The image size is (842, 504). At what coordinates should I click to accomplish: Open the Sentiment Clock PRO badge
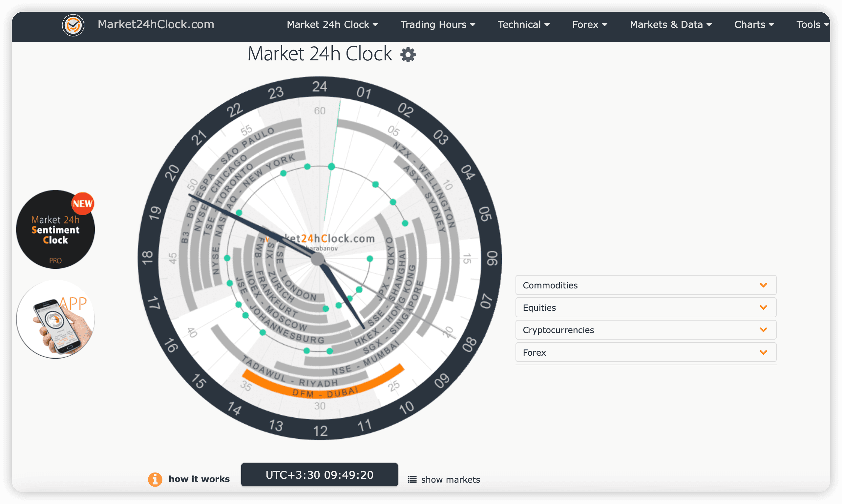(55, 230)
